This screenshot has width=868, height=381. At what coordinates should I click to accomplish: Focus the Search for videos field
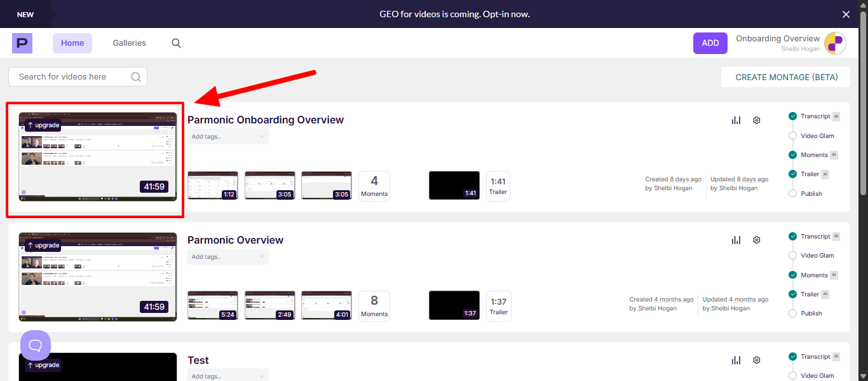78,77
